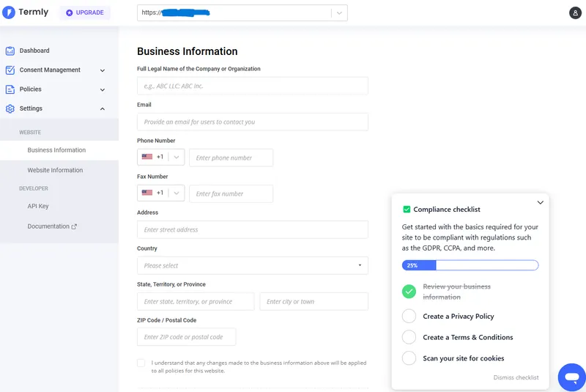The height and width of the screenshot is (392, 586).
Task: Open the Documentation link
Action: tap(48, 226)
